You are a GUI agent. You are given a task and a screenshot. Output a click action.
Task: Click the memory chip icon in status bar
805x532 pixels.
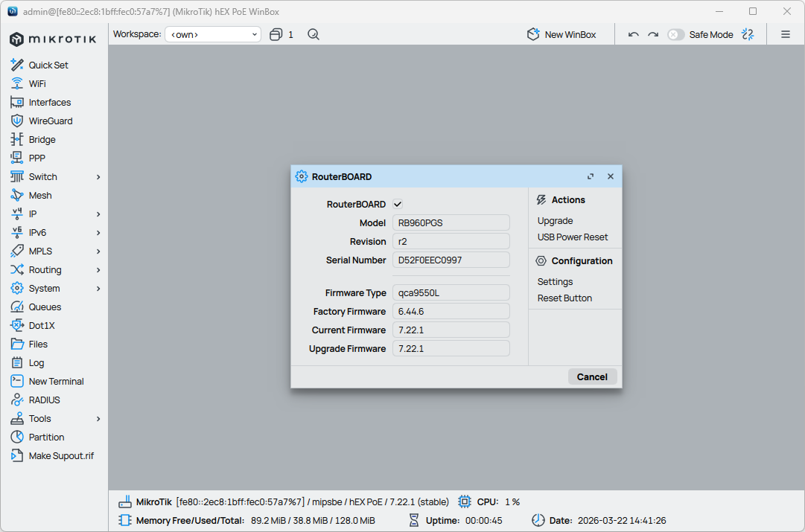click(x=125, y=520)
